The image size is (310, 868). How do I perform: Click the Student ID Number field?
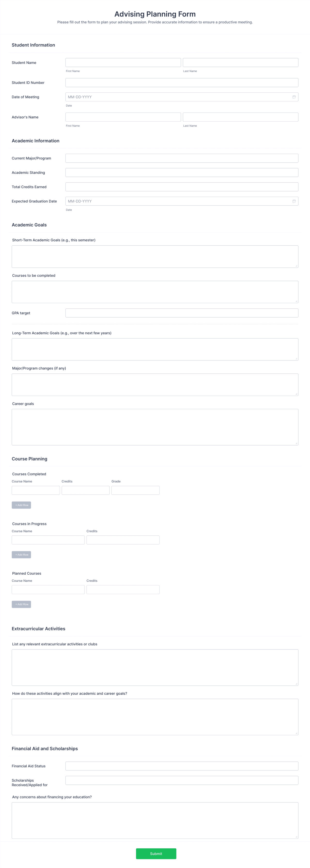pos(182,82)
